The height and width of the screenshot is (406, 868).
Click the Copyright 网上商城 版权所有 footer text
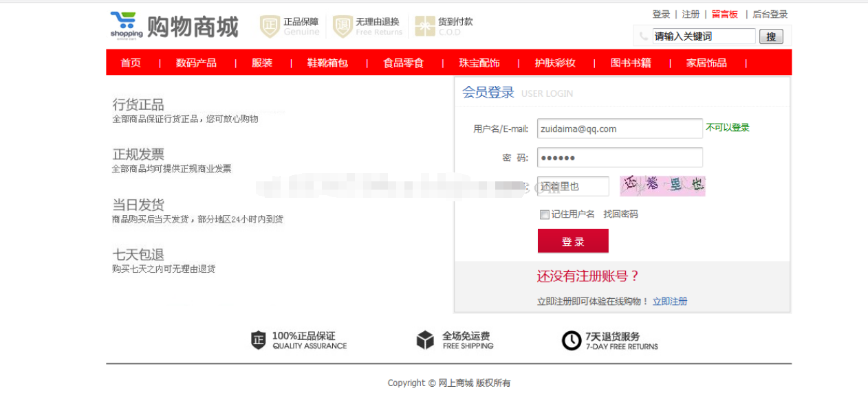[449, 383]
